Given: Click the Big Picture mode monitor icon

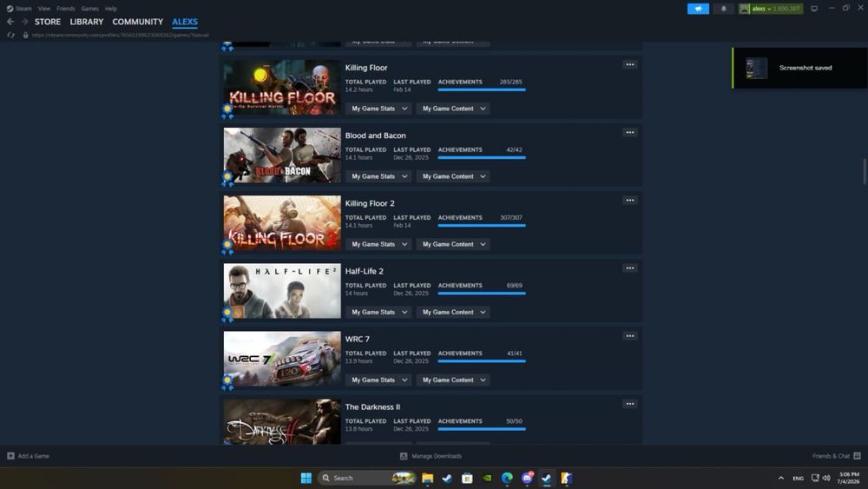Looking at the screenshot, I should click(x=814, y=9).
